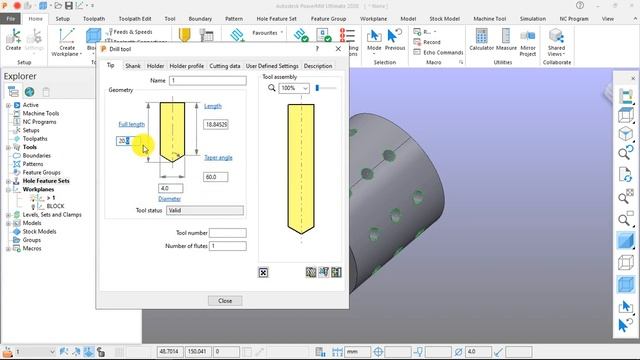Click third tool icon below assembly preview
This screenshot has width=640, height=360.
[x=336, y=272]
